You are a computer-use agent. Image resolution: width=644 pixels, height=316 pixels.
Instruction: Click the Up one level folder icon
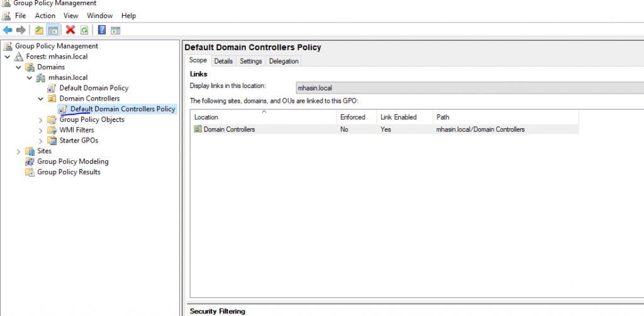(39, 30)
